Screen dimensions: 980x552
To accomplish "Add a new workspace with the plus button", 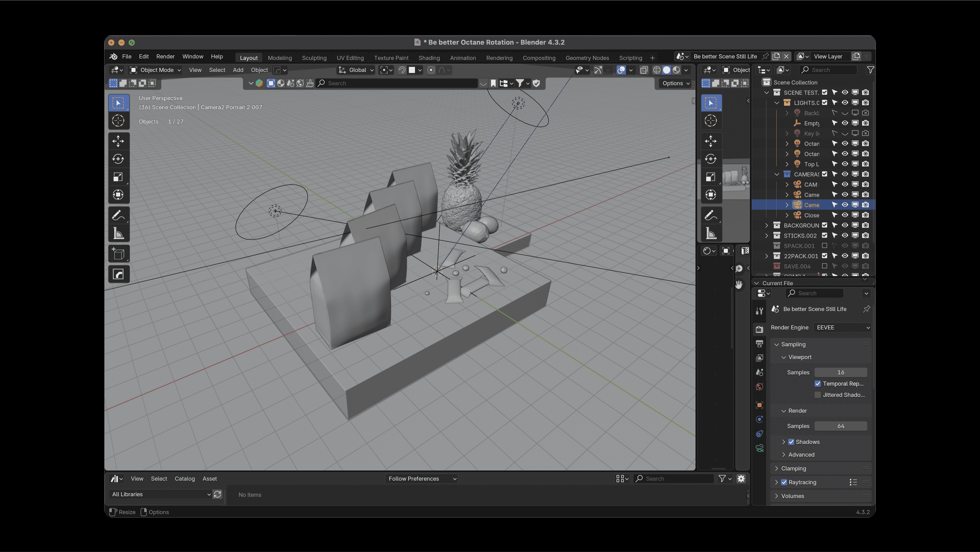I will point(653,58).
